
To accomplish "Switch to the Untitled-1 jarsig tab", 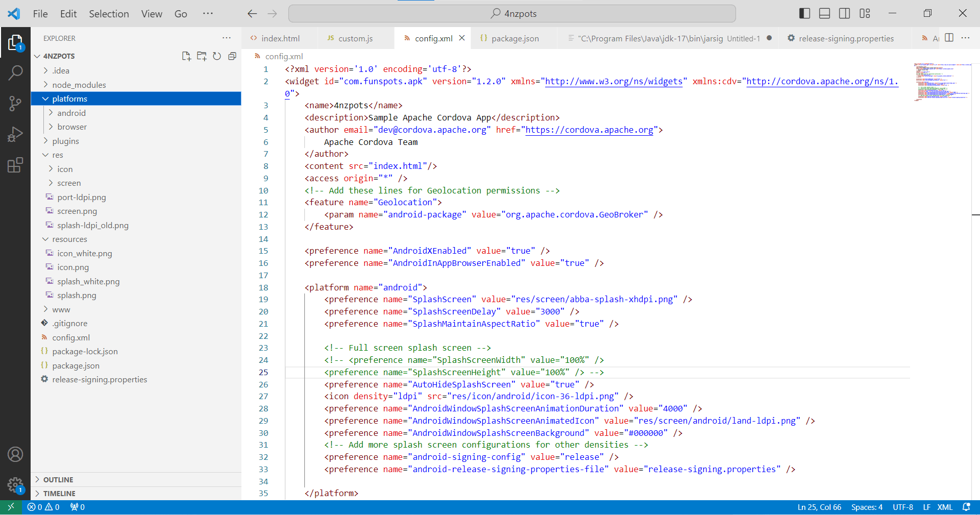I will [x=669, y=38].
